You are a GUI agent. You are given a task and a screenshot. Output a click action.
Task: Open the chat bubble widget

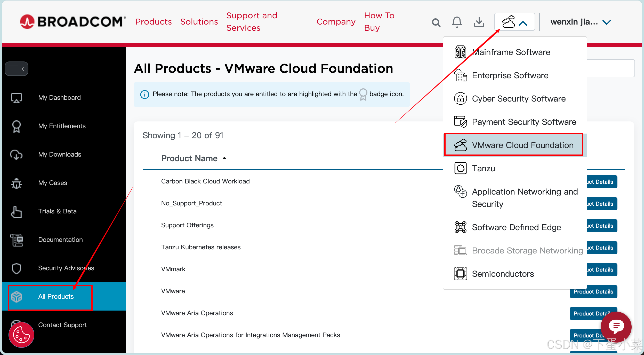pos(616,326)
